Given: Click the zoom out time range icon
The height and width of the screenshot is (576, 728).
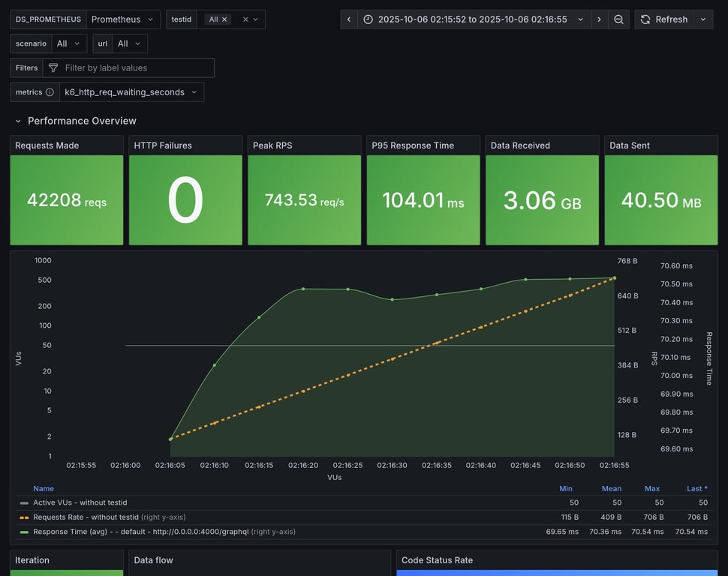Looking at the screenshot, I should 618,19.
